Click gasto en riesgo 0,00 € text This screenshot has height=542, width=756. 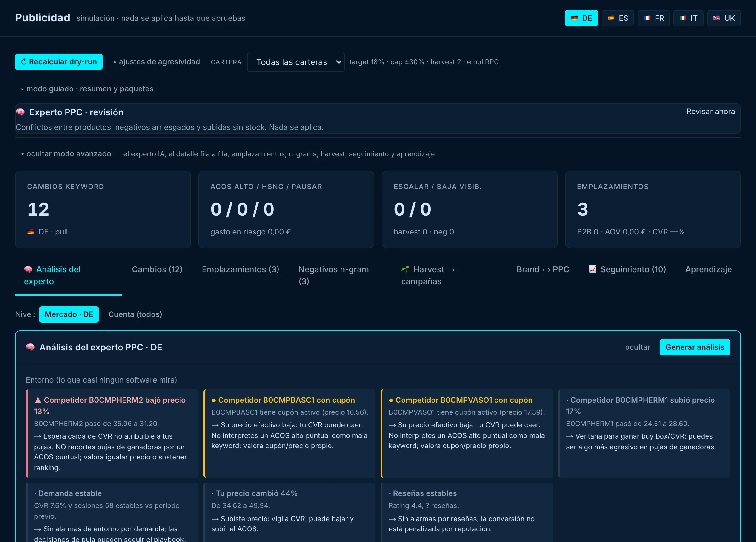coord(250,232)
